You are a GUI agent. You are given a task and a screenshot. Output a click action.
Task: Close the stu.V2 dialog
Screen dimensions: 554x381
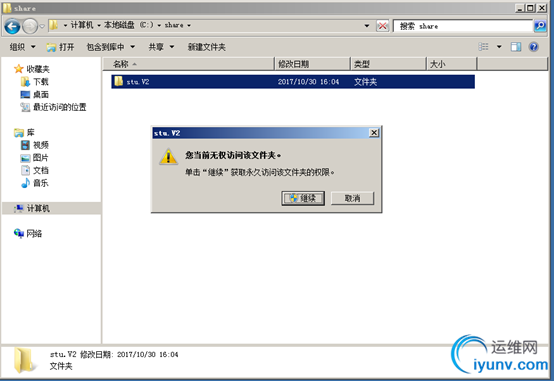click(x=374, y=133)
